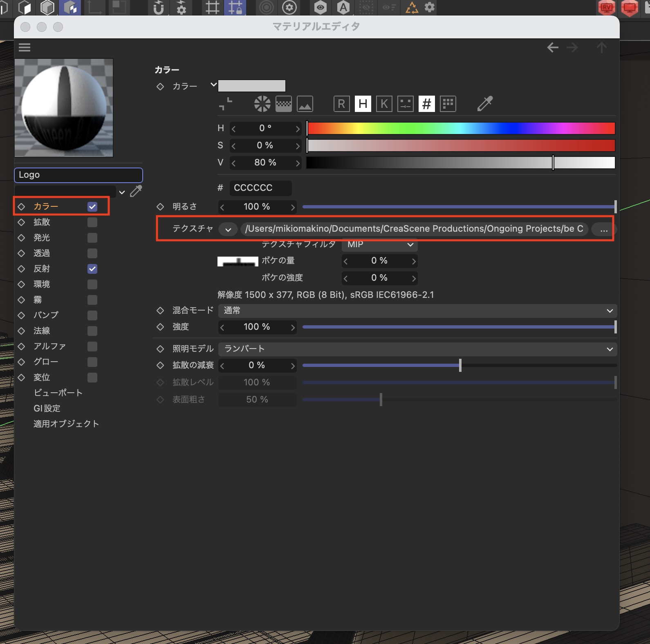Select the Kelvin K color mode icon

[384, 104]
